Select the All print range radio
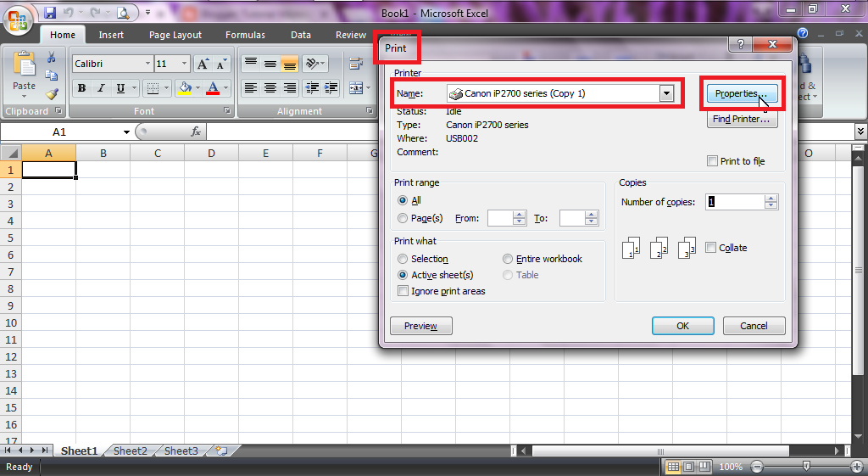 point(403,200)
